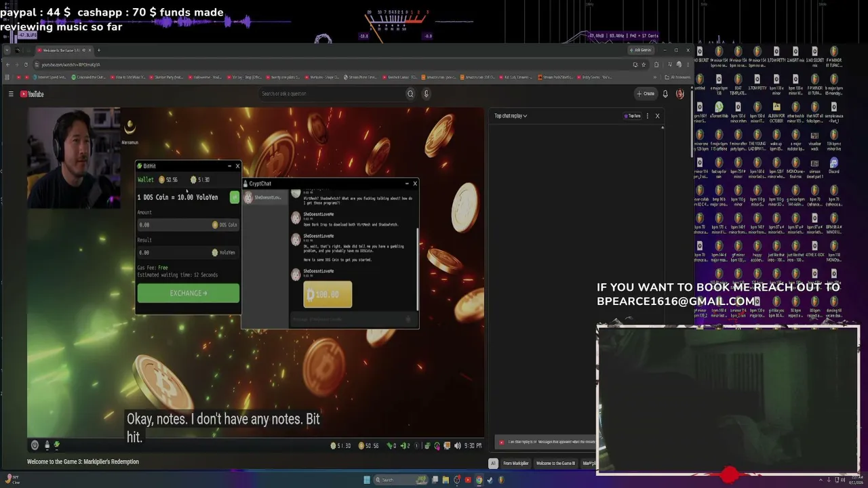
Task: Bookmark this page with the star icon
Action: (644, 64)
